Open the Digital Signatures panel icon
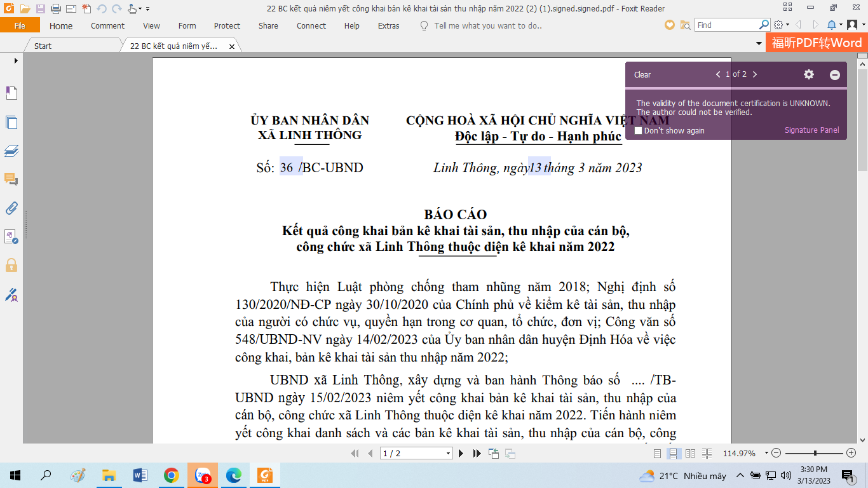Viewport: 868px width, 488px height. pyautogui.click(x=11, y=236)
